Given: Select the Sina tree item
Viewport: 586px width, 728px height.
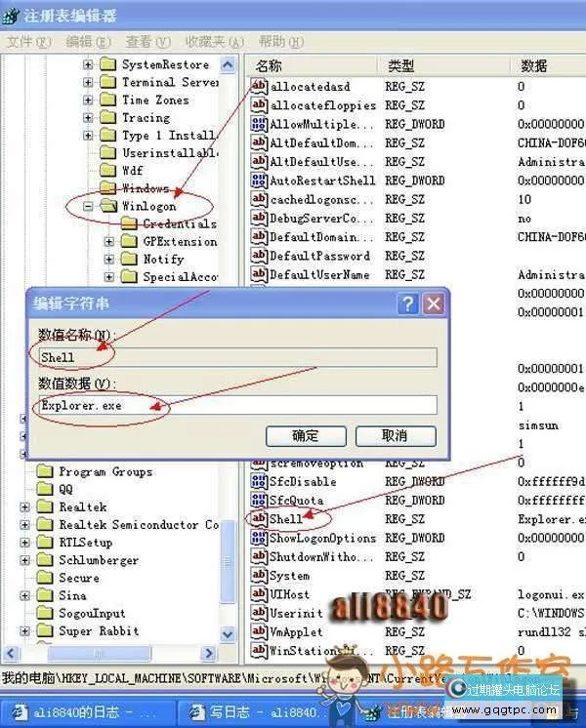Looking at the screenshot, I should pyautogui.click(x=72, y=595).
